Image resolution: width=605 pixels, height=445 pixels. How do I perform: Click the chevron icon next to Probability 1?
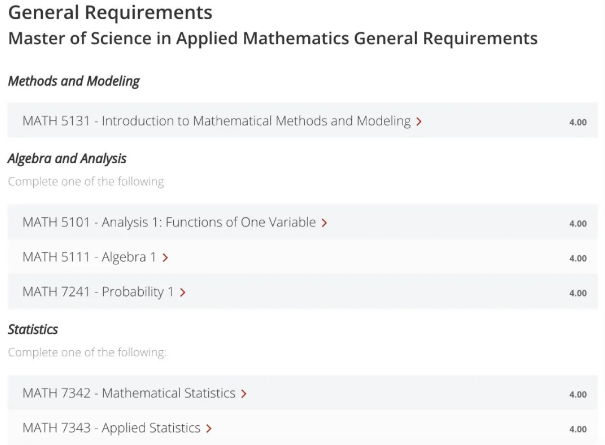tap(183, 293)
